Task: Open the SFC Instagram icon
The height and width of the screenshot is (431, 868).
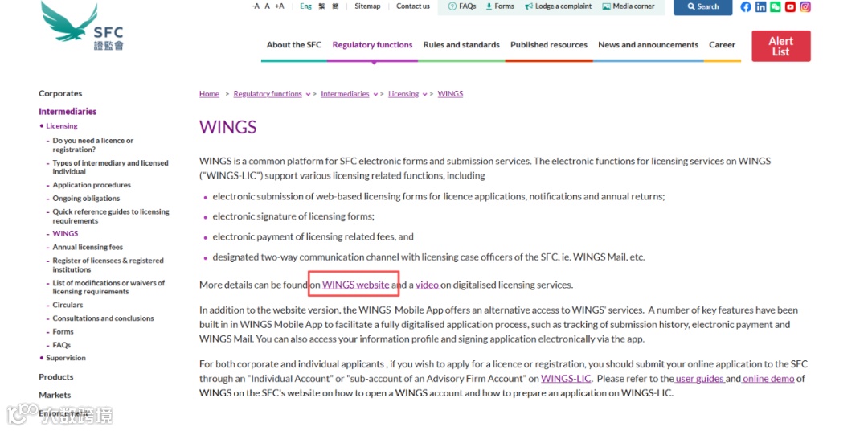Action: [x=805, y=6]
